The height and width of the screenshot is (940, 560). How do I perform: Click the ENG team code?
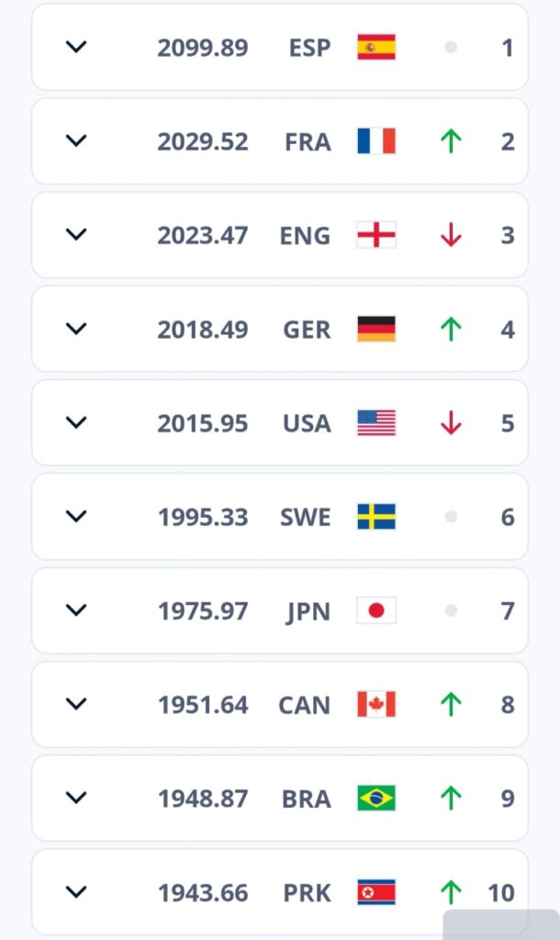click(305, 236)
